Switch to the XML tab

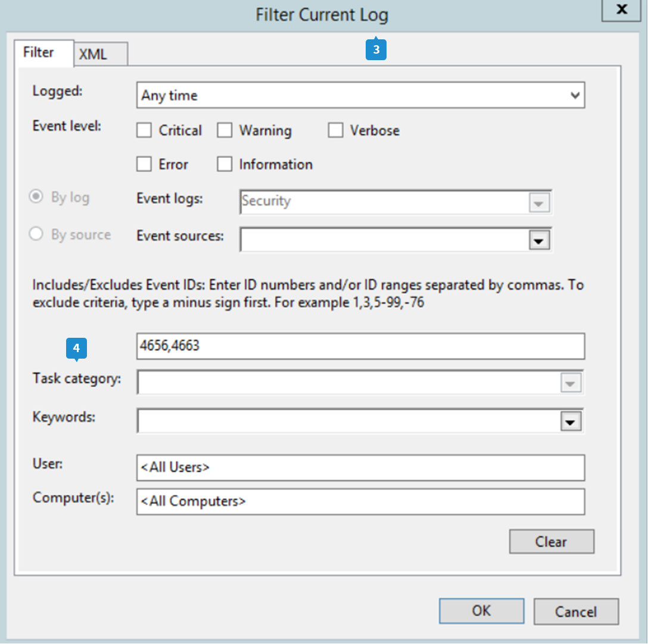[101, 54]
